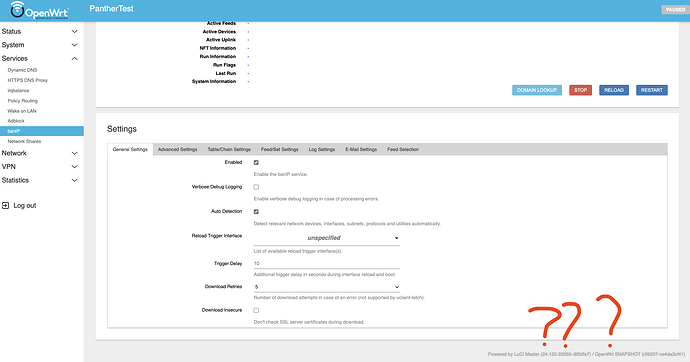Expand the System menu chevron
Screen dimensions: 690x362
pos(74,45)
